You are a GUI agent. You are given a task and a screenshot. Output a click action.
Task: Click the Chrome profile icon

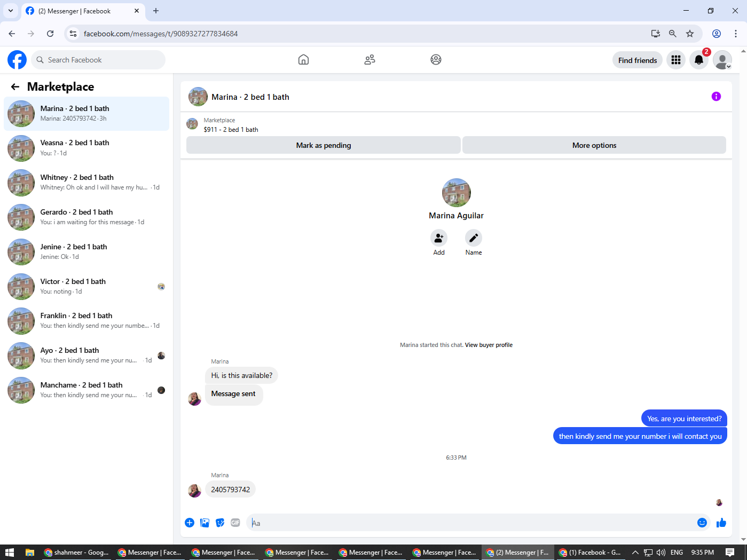(717, 34)
